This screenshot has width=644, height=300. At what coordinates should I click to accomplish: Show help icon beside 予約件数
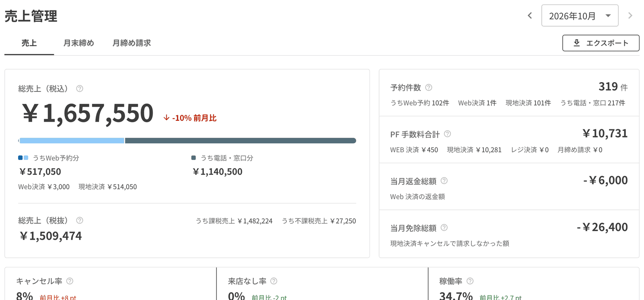tap(429, 87)
